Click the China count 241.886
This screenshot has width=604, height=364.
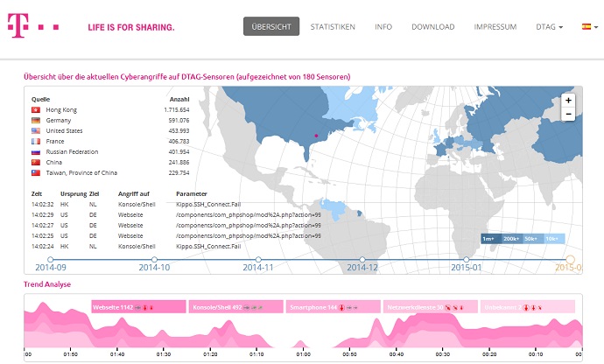[x=179, y=162]
